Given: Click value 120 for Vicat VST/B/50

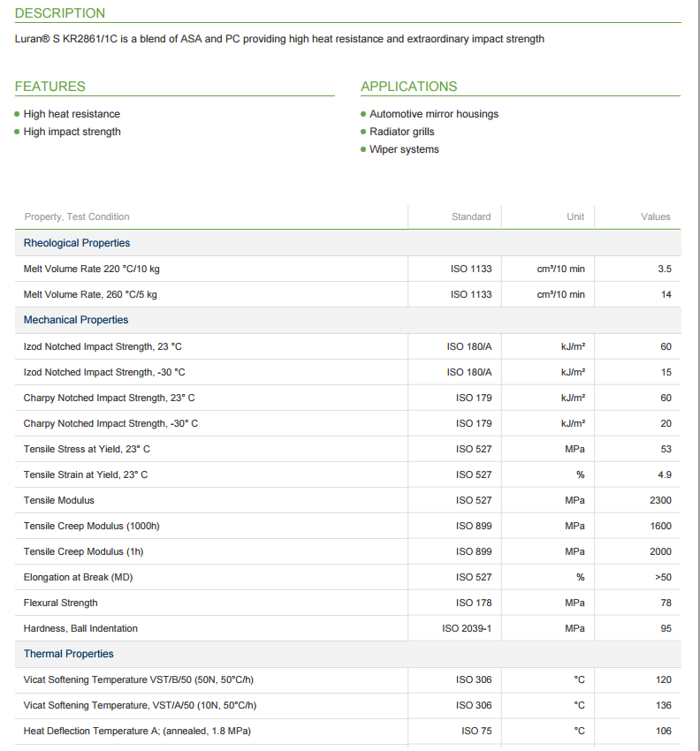Looking at the screenshot, I should pos(664,679).
